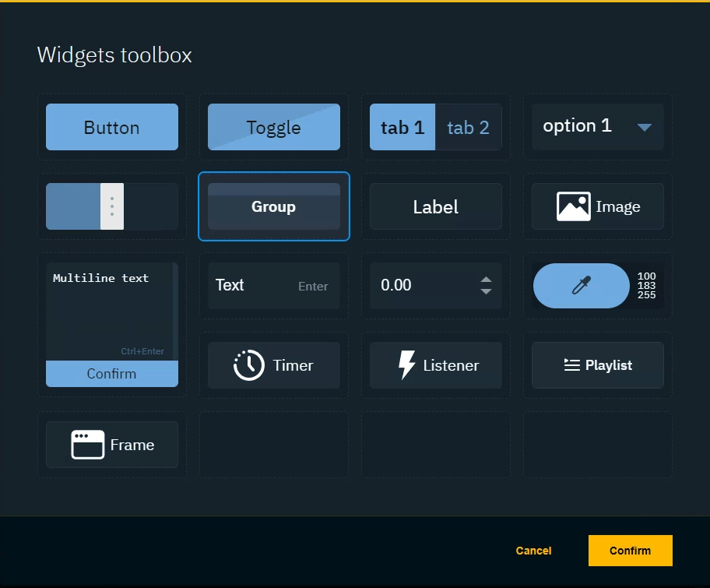Image resolution: width=710 pixels, height=588 pixels.
Task: Click Confirm under Multiline text box
Action: [x=111, y=374]
